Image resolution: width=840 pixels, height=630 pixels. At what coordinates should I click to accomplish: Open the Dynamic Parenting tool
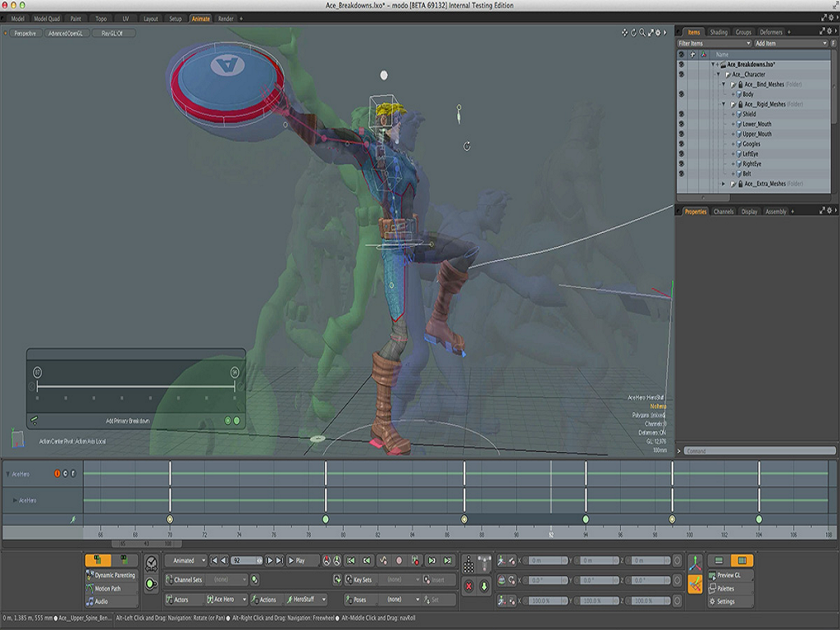pyautogui.click(x=111, y=575)
